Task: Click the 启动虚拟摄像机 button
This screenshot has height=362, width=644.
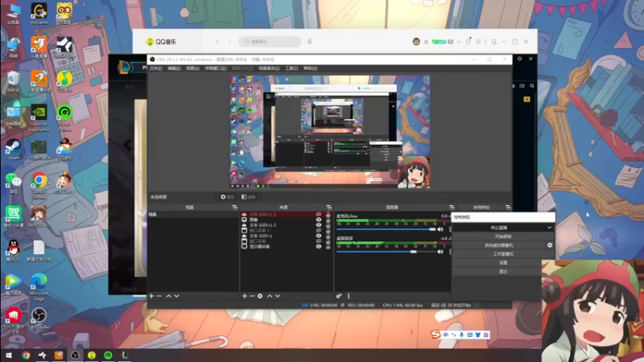Action: pos(499,245)
